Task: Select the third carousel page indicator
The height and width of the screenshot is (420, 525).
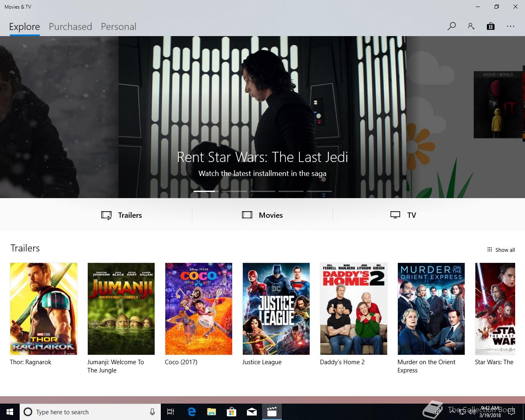Action: pyautogui.click(x=262, y=191)
